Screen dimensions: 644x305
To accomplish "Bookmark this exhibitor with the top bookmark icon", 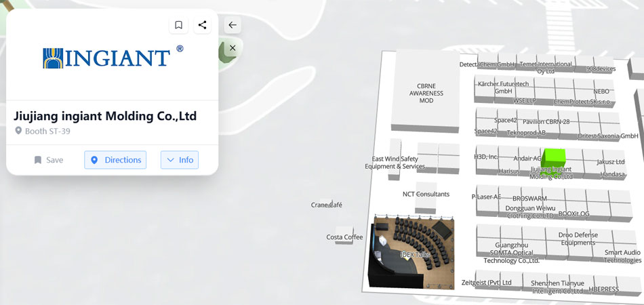I will coord(179,25).
